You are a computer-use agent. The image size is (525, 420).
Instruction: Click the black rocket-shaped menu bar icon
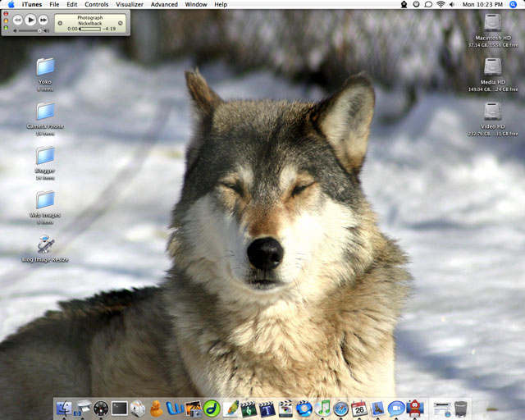coord(404,4)
